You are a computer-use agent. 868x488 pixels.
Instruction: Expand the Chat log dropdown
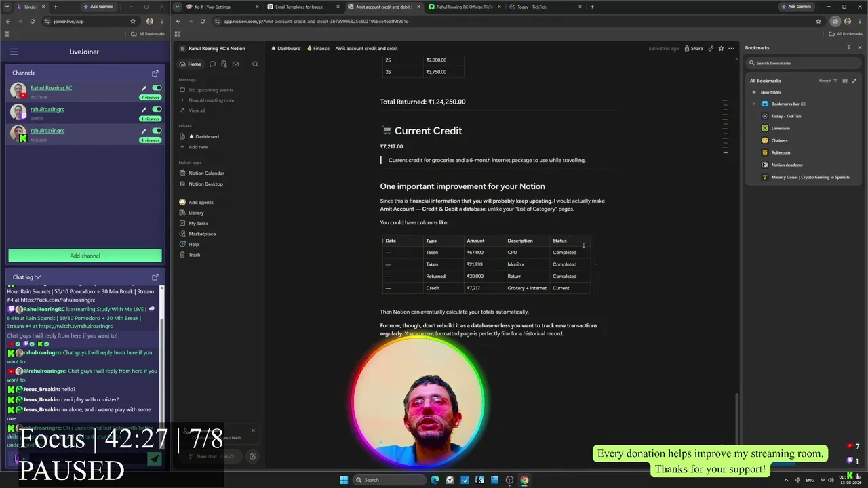click(26, 277)
